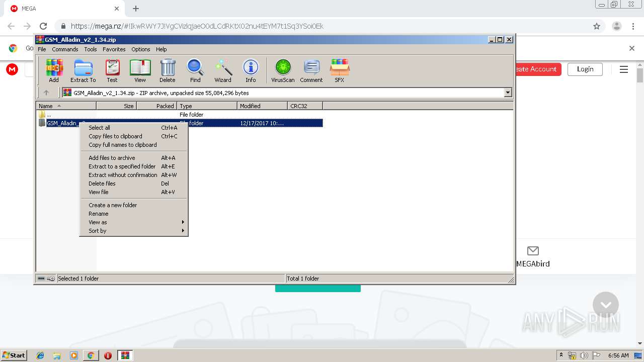Open the Tools menu
The image size is (644, 362).
click(x=91, y=49)
